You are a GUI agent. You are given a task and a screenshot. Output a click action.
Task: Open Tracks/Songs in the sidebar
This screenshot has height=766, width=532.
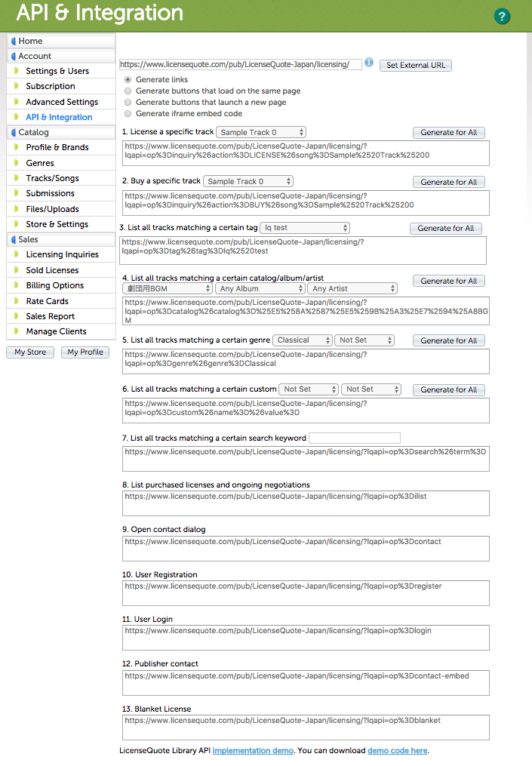click(52, 178)
